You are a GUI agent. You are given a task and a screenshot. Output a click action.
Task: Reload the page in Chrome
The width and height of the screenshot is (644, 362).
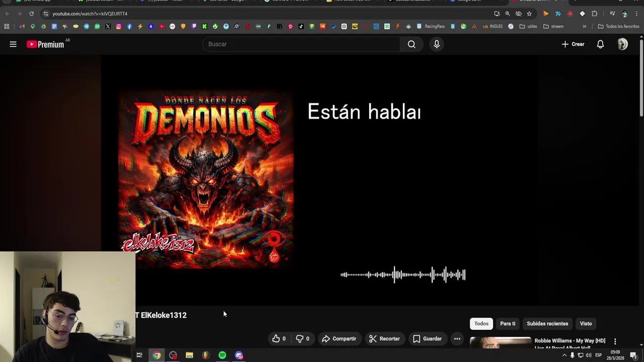(31, 14)
